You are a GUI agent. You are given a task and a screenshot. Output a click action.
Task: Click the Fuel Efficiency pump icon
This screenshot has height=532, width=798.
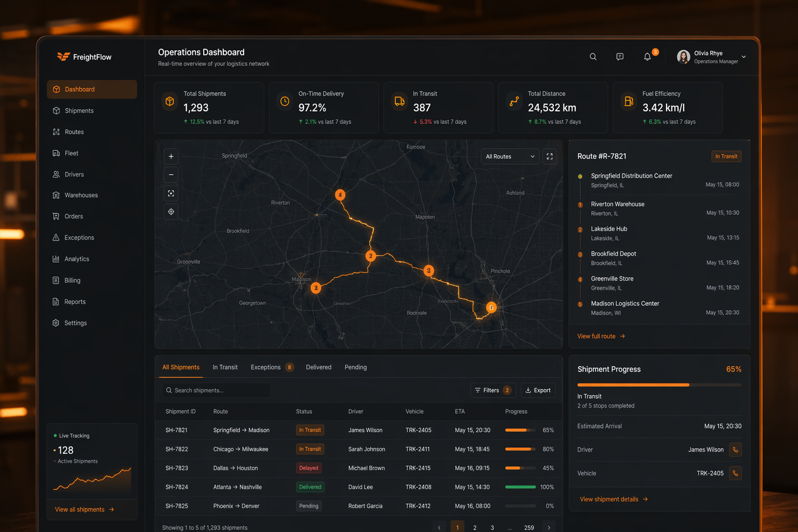pos(629,101)
